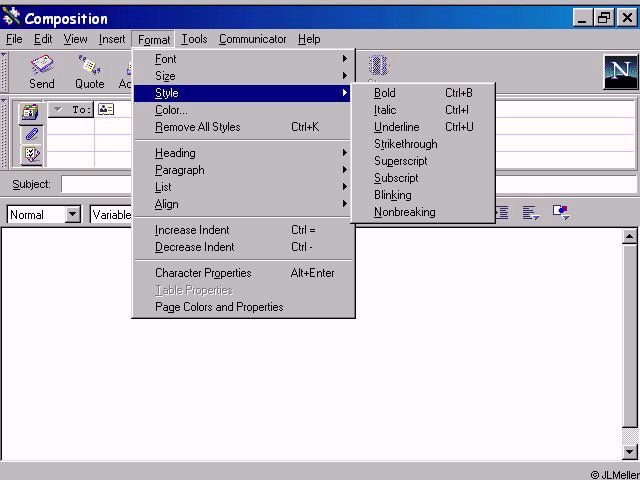The image size is (640, 480).
Task: Click the main toolbar grip handle
Action: tap(4, 72)
